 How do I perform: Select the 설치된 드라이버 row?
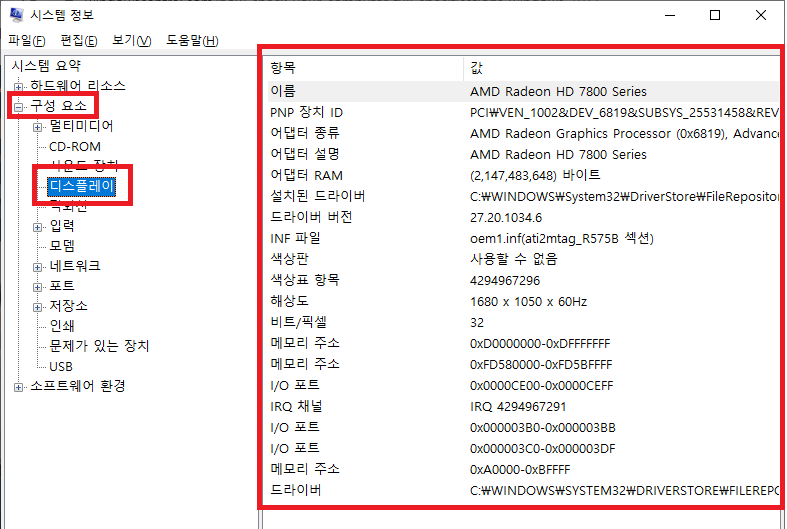[x=523, y=197]
